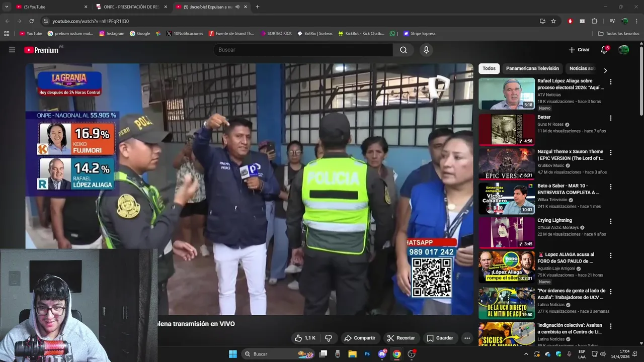Open Por órdenes de gente Acuña video

507,303
